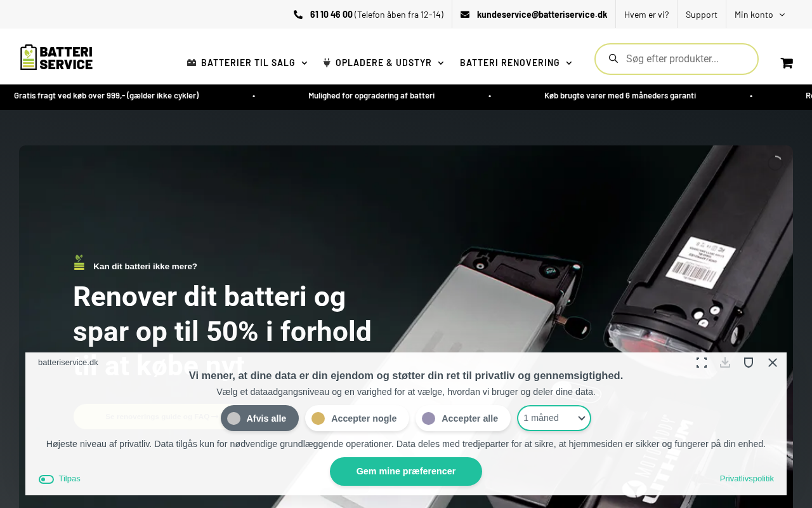Click the download icon in cookie banner
This screenshot has height=508, width=812.
pyautogui.click(x=725, y=363)
